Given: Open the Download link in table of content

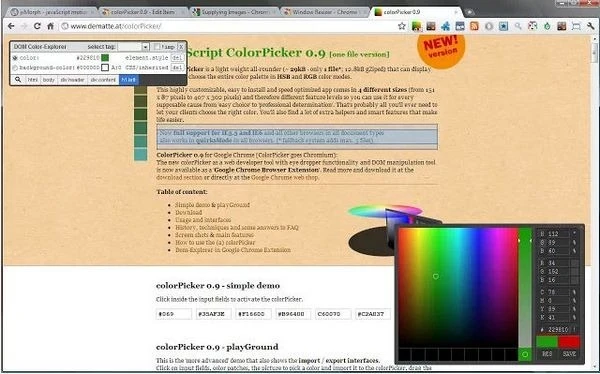Looking at the screenshot, I should pos(189,212).
